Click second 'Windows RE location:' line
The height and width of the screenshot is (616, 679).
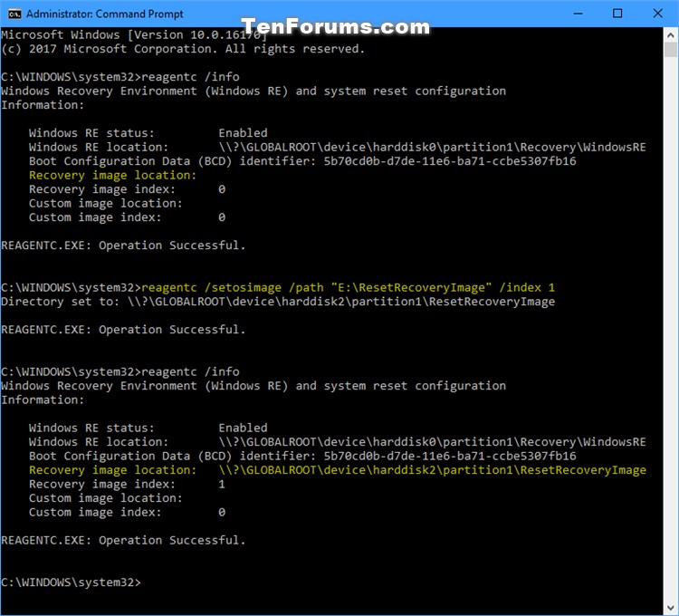338,442
